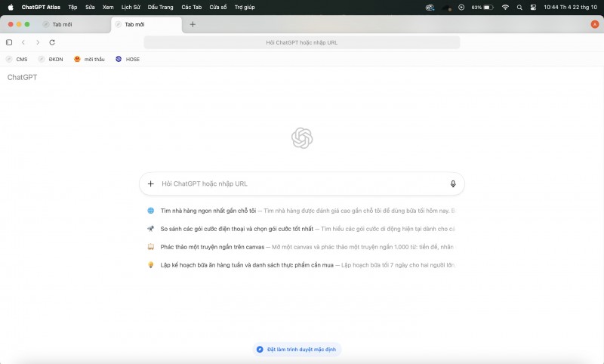Open the Lịch Sử menu
The image size is (604, 364).
point(131,7)
